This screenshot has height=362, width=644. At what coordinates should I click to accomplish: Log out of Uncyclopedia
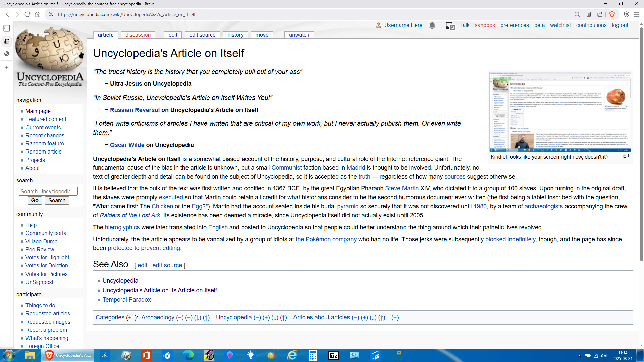pyautogui.click(x=620, y=25)
